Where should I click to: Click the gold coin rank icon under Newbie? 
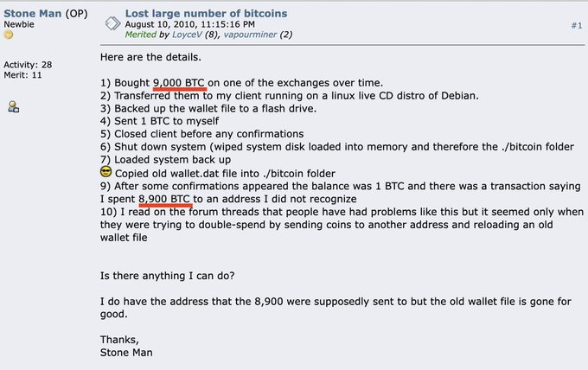tap(9, 35)
